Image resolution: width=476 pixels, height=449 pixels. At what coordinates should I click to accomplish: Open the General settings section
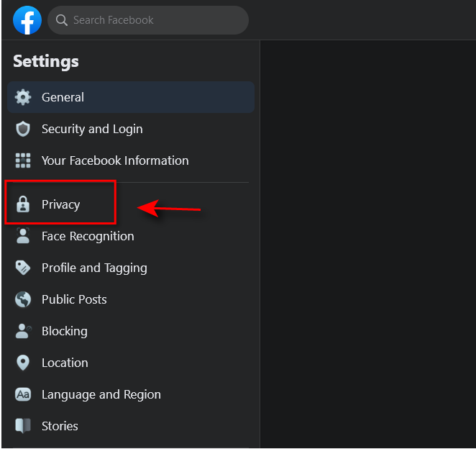pyautogui.click(x=63, y=97)
